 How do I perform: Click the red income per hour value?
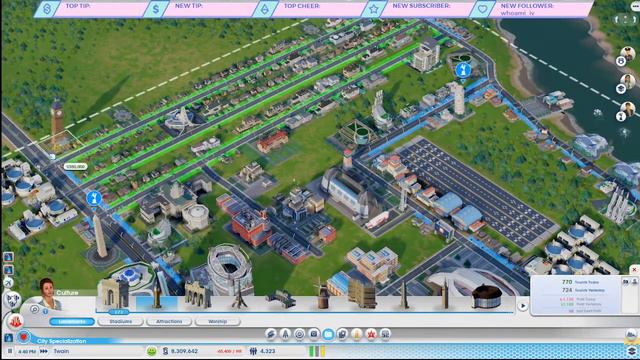pos(229,351)
